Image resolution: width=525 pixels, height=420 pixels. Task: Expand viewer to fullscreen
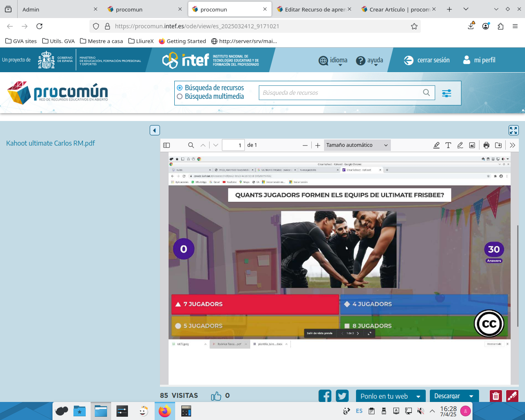514,130
